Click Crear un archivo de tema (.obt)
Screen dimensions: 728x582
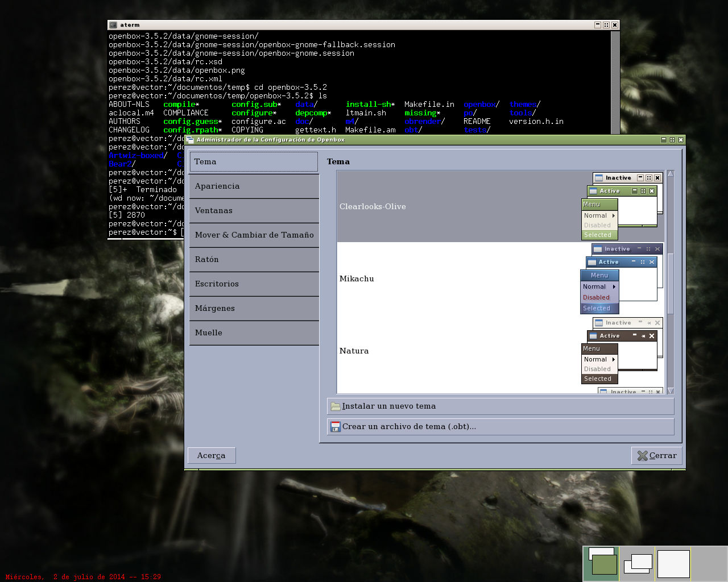500,427
